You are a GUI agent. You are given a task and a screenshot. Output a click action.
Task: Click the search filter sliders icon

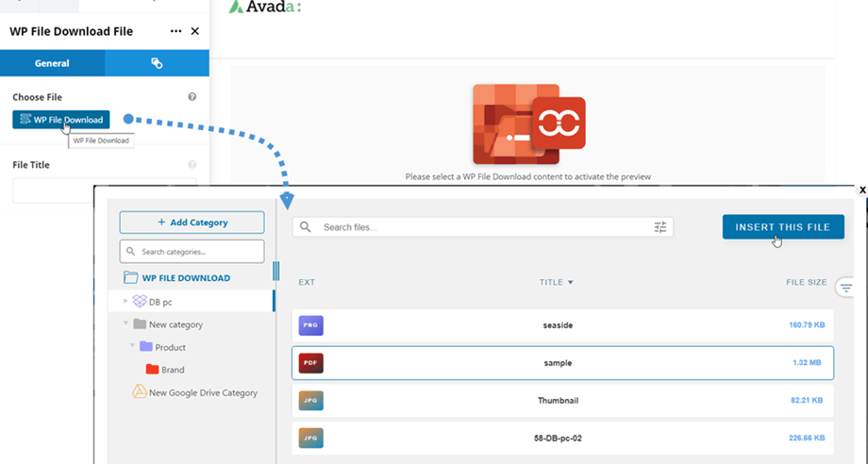tap(659, 227)
